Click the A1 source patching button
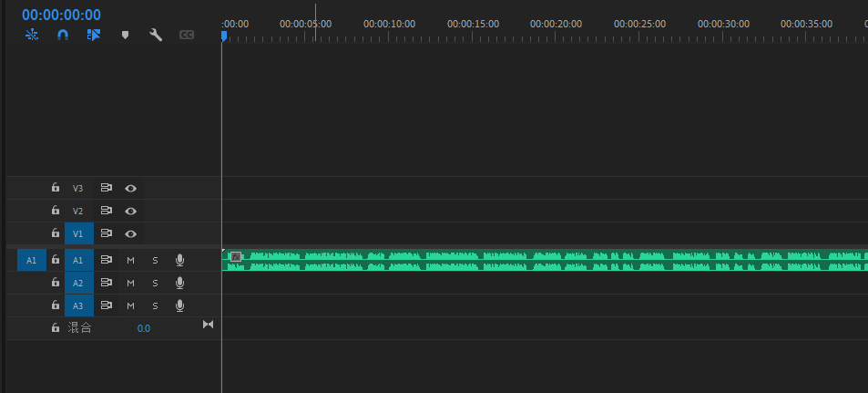868x393 pixels. tap(31, 260)
